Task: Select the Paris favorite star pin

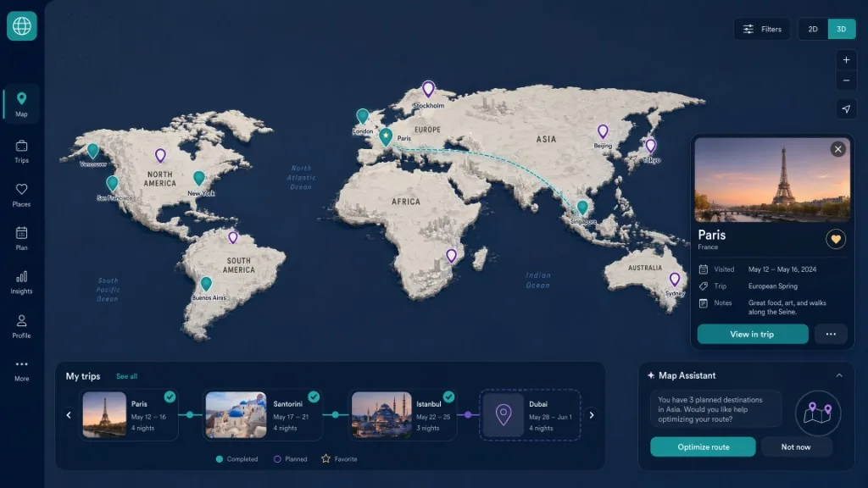Action: (386, 136)
